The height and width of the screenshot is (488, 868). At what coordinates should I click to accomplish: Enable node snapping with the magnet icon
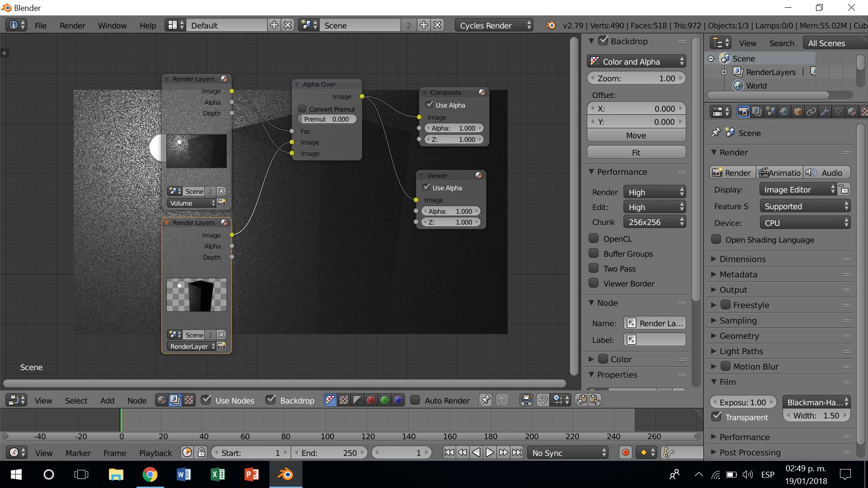(x=542, y=400)
